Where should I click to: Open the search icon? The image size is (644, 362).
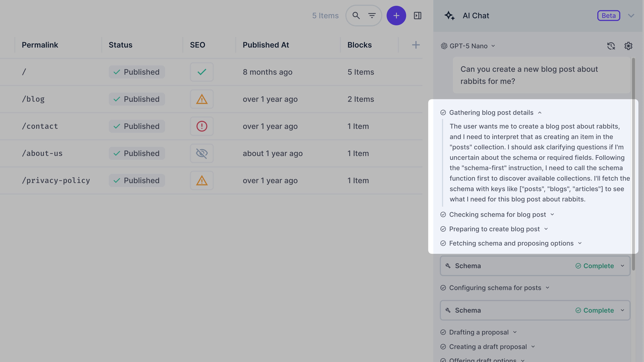(x=356, y=16)
